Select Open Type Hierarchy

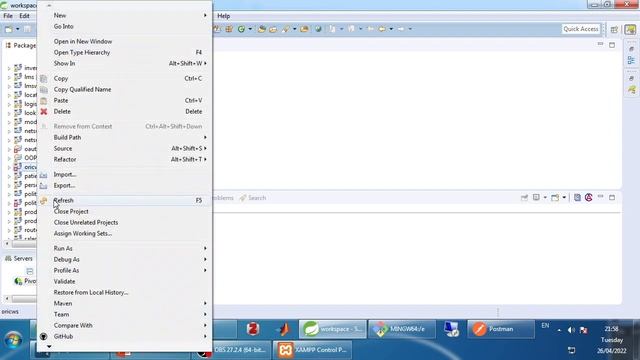pyautogui.click(x=82, y=53)
